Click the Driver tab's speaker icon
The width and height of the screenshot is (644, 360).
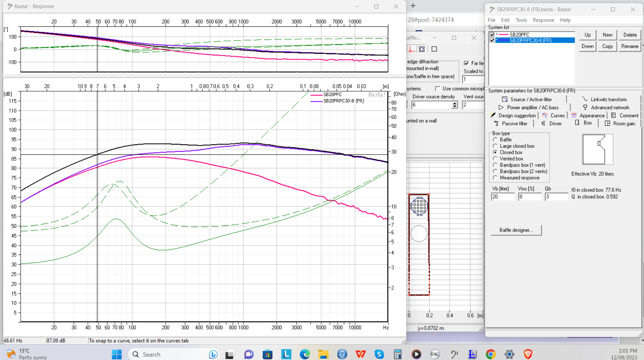click(x=543, y=123)
